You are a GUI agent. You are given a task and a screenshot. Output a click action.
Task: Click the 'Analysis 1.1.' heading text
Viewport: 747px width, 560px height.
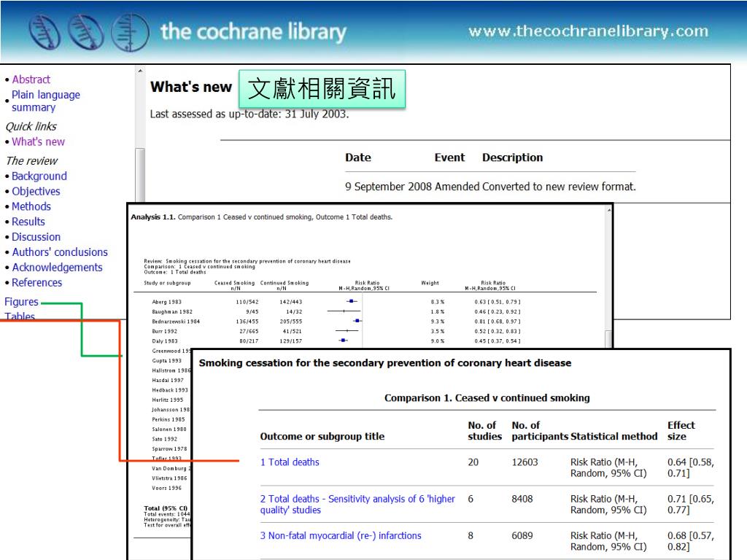point(153,217)
